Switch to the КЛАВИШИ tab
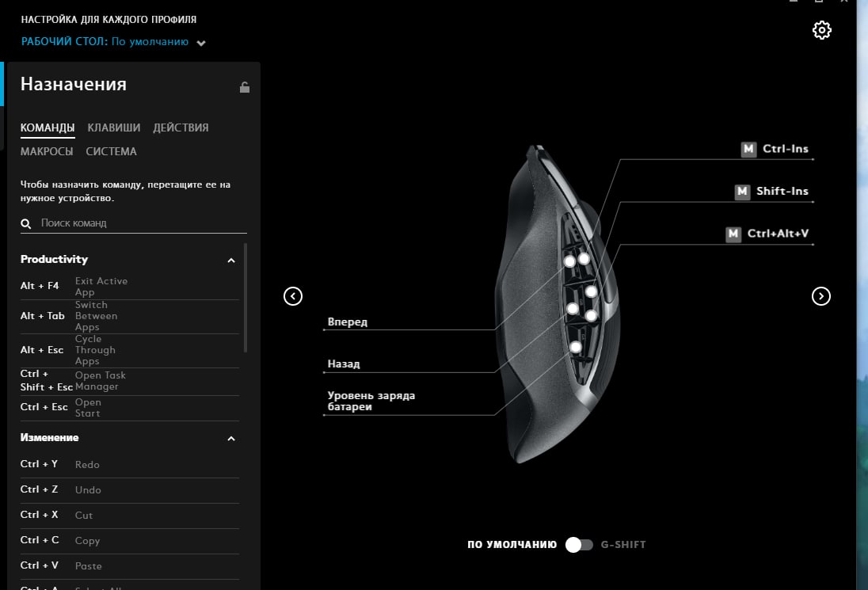868x590 pixels. [x=113, y=128]
